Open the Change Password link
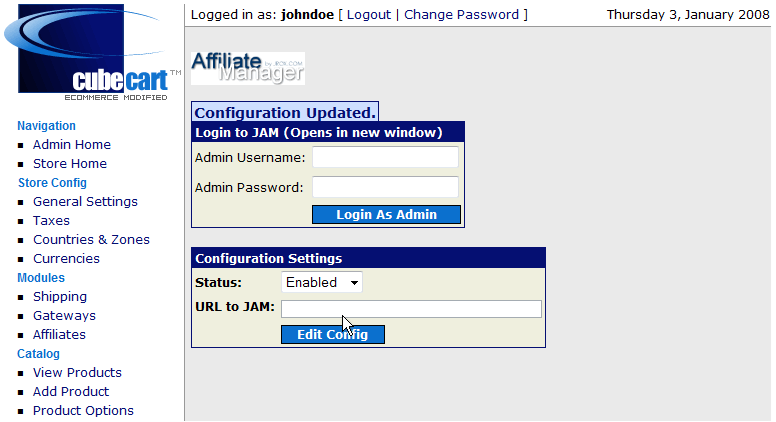This screenshot has width=776, height=422. 461,15
